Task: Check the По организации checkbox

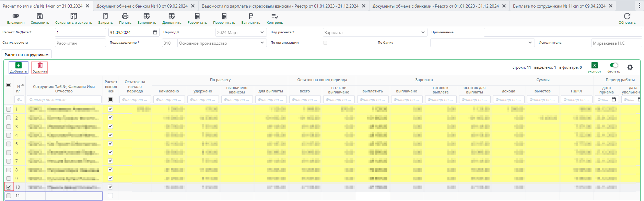Action: [325, 43]
